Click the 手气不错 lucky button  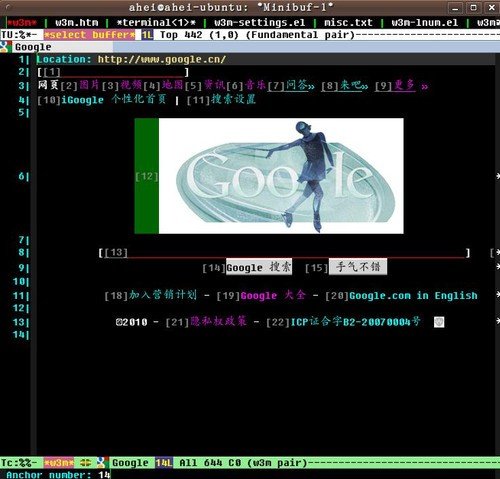coord(358,267)
